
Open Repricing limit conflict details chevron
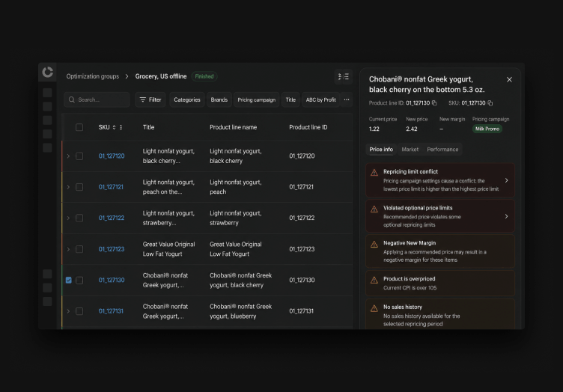[x=506, y=180]
